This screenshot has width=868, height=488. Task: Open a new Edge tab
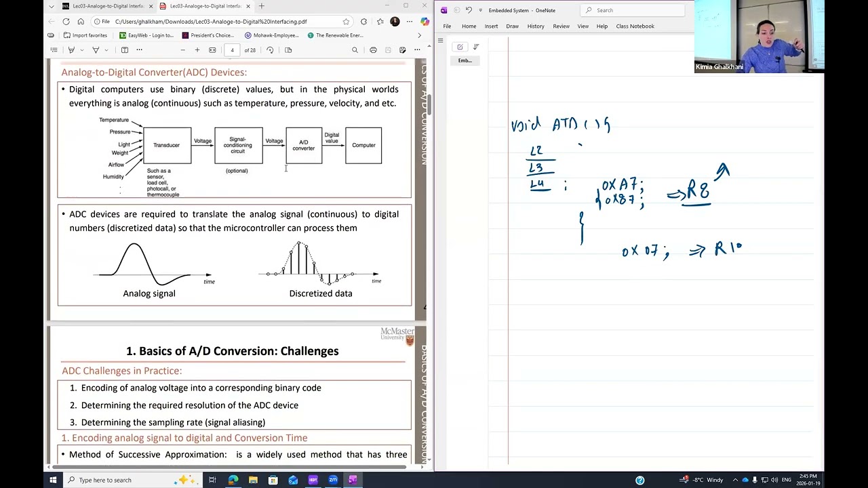[x=262, y=6]
